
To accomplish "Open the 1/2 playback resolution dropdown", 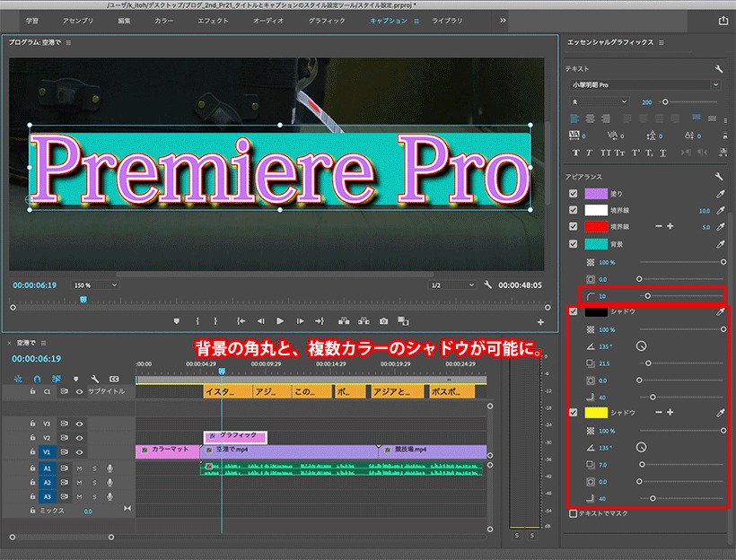I will pyautogui.click(x=452, y=284).
